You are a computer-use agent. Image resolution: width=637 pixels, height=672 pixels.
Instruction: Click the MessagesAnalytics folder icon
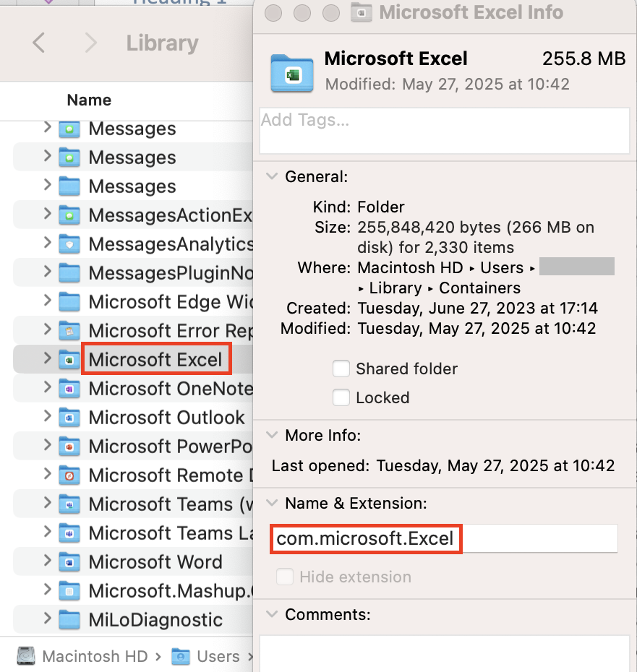(x=69, y=244)
